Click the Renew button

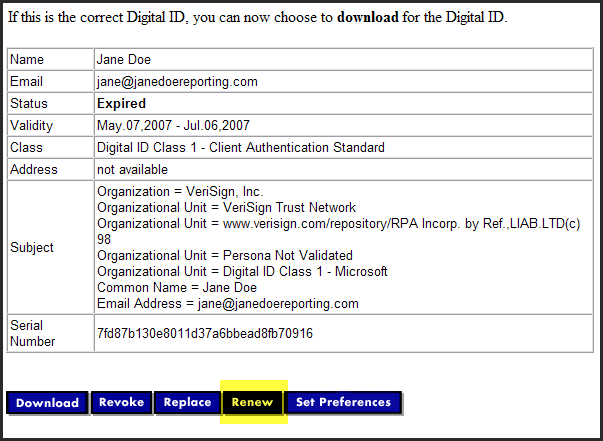pyautogui.click(x=252, y=403)
